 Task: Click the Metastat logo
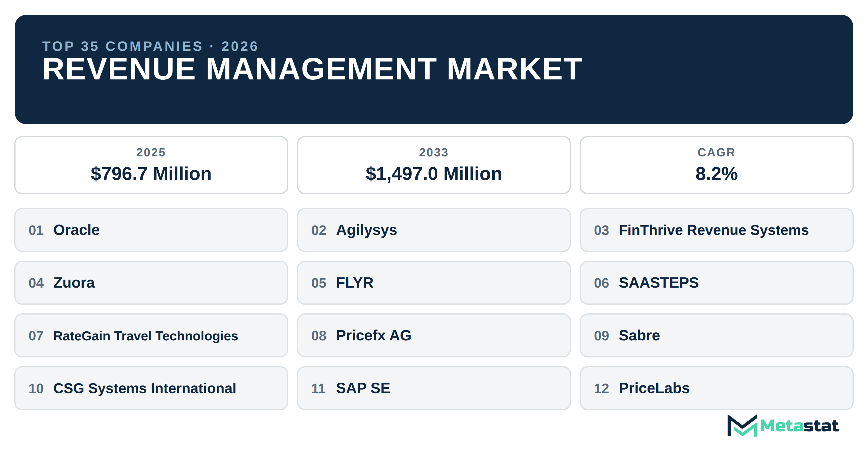(x=783, y=426)
